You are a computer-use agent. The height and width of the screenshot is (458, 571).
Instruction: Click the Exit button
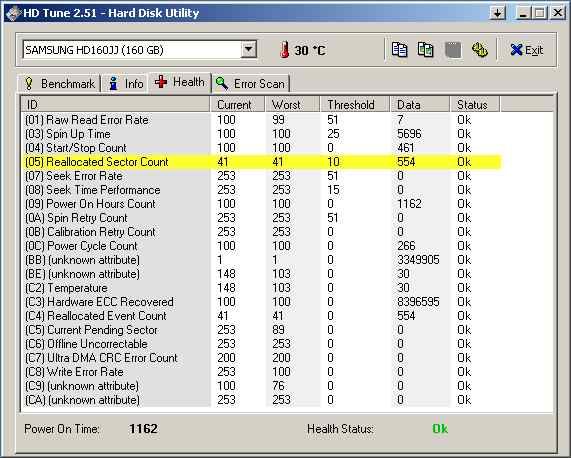point(527,50)
